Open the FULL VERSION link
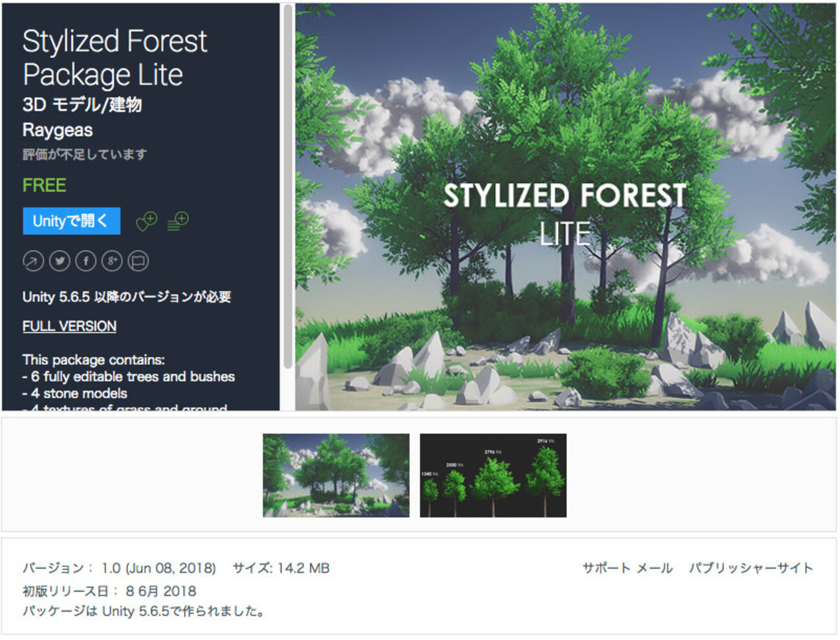Viewport: 840px width, 640px height. pyautogui.click(x=69, y=326)
